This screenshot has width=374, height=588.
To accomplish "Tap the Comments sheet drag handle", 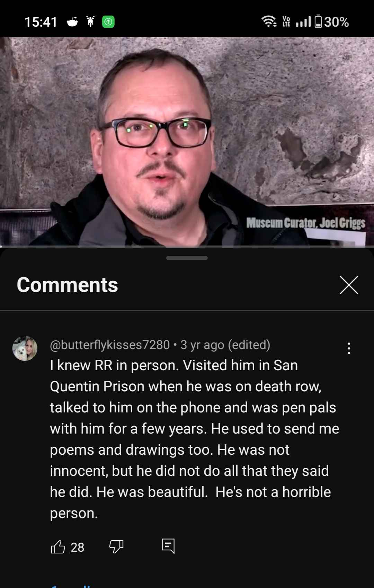I will (187, 258).
